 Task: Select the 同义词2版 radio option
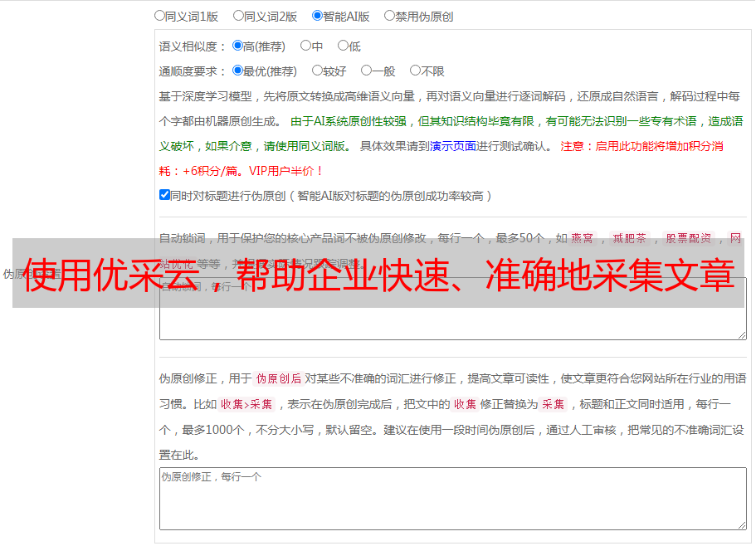[238, 16]
